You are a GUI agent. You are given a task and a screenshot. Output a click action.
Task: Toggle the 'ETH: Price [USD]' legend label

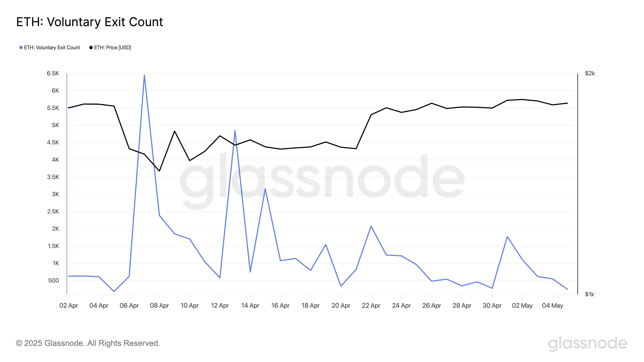point(112,47)
